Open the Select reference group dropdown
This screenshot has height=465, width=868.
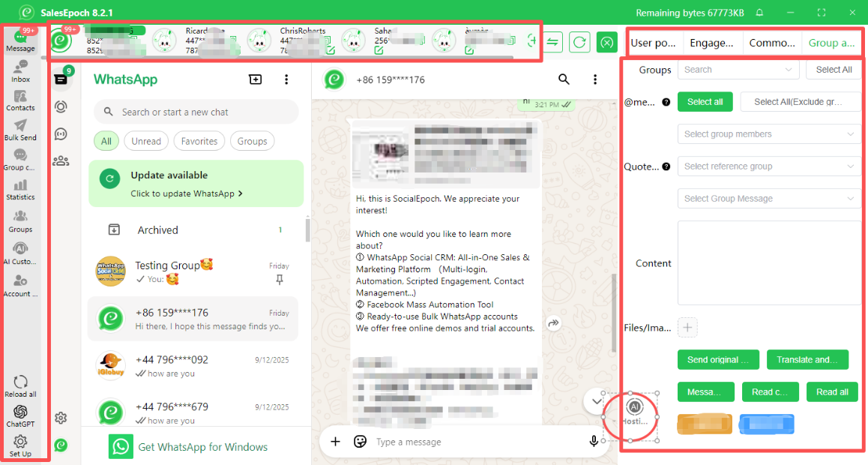tap(770, 166)
